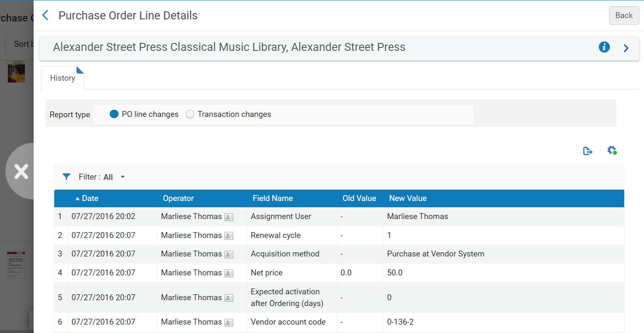Open the table configuration gear icon
This screenshot has height=333, width=644.
[612, 150]
